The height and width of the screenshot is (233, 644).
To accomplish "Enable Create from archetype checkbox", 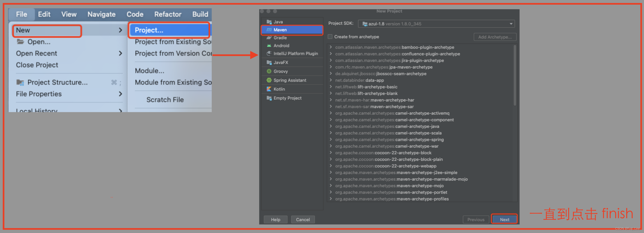I will pos(330,37).
